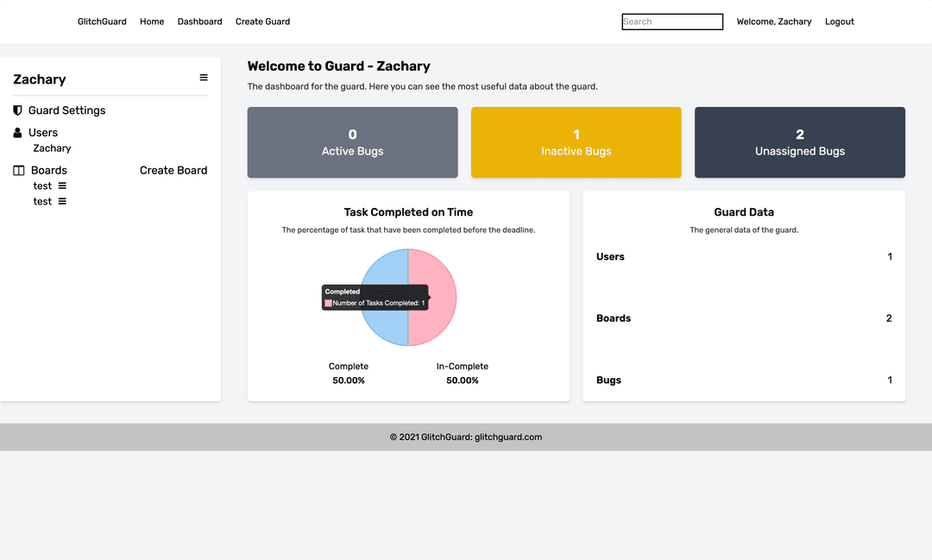Open the first test board link
The height and width of the screenshot is (560, 932).
click(42, 186)
